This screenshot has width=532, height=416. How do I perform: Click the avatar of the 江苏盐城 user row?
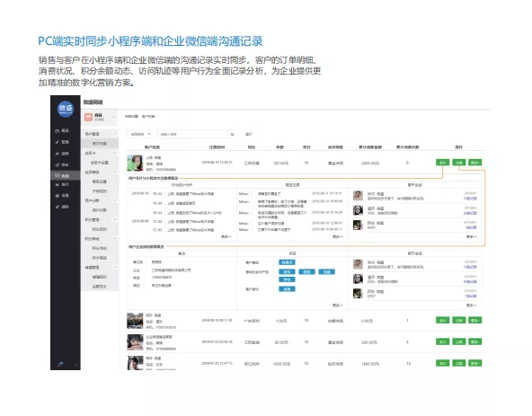[135, 342]
